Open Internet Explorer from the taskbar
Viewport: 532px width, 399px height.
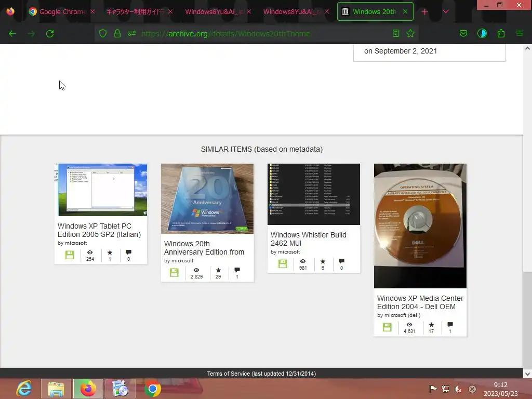point(24,389)
